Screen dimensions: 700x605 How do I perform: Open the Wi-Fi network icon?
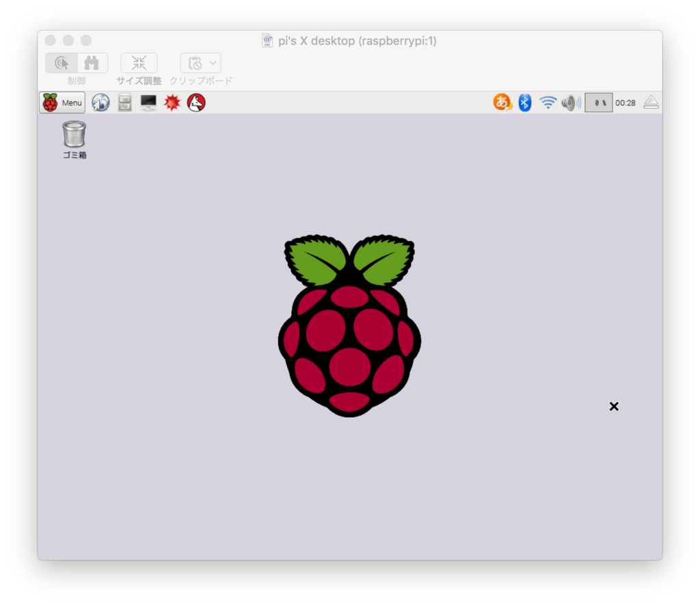[548, 103]
